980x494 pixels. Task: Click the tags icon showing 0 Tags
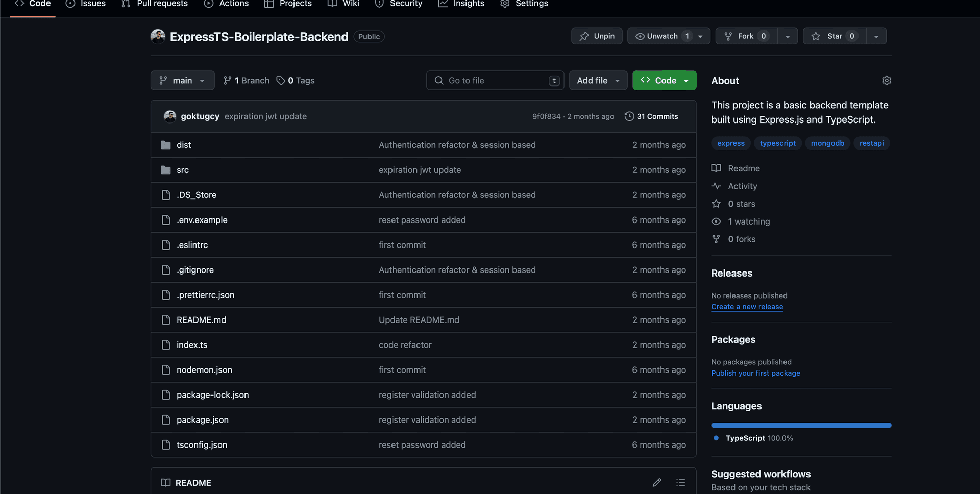pyautogui.click(x=281, y=80)
